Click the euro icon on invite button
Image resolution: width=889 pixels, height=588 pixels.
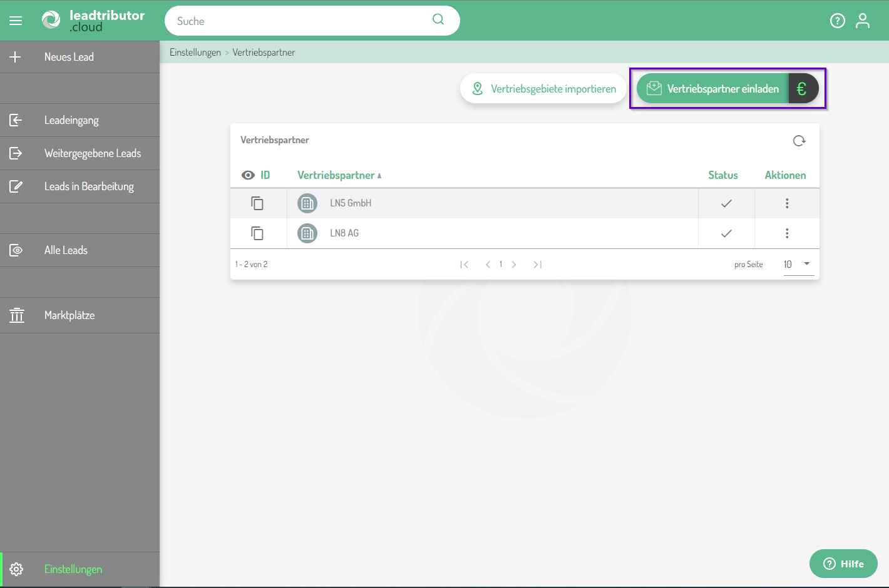[802, 89]
